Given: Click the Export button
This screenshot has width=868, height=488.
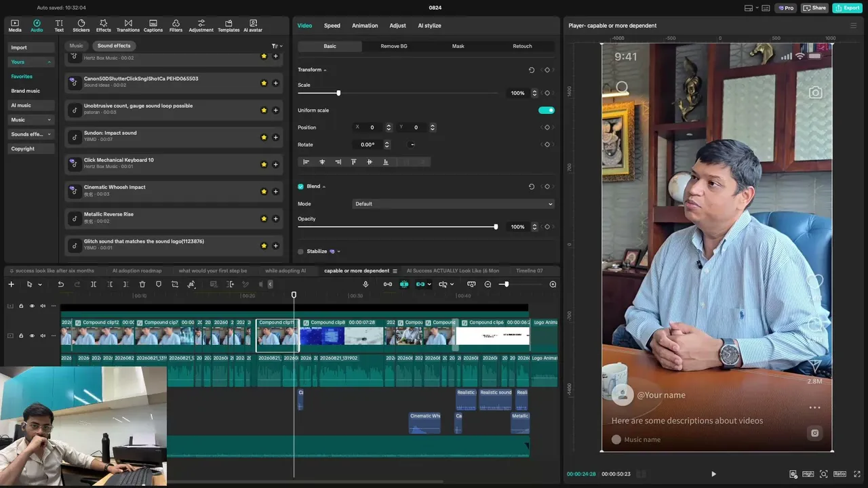Looking at the screenshot, I should coord(848,8).
